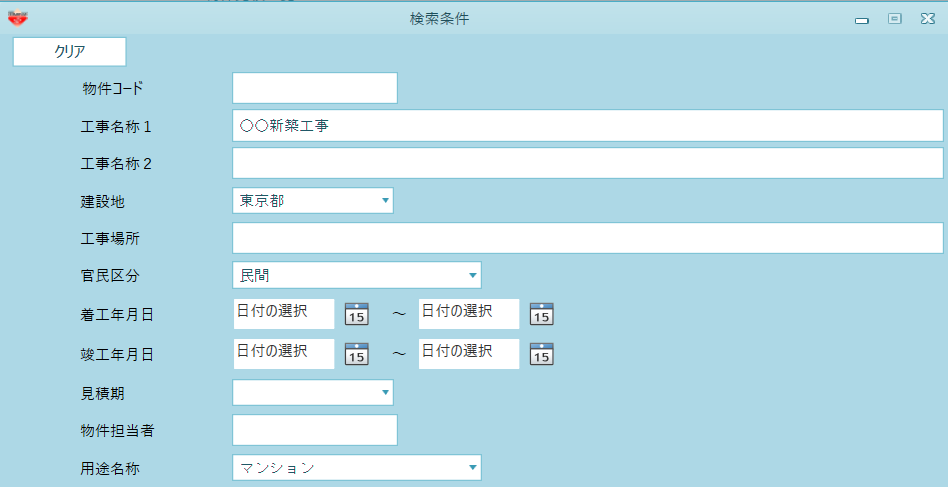This screenshot has height=487, width=948.
Task: Click the 物件コード label
Action: pyautogui.click(x=112, y=89)
